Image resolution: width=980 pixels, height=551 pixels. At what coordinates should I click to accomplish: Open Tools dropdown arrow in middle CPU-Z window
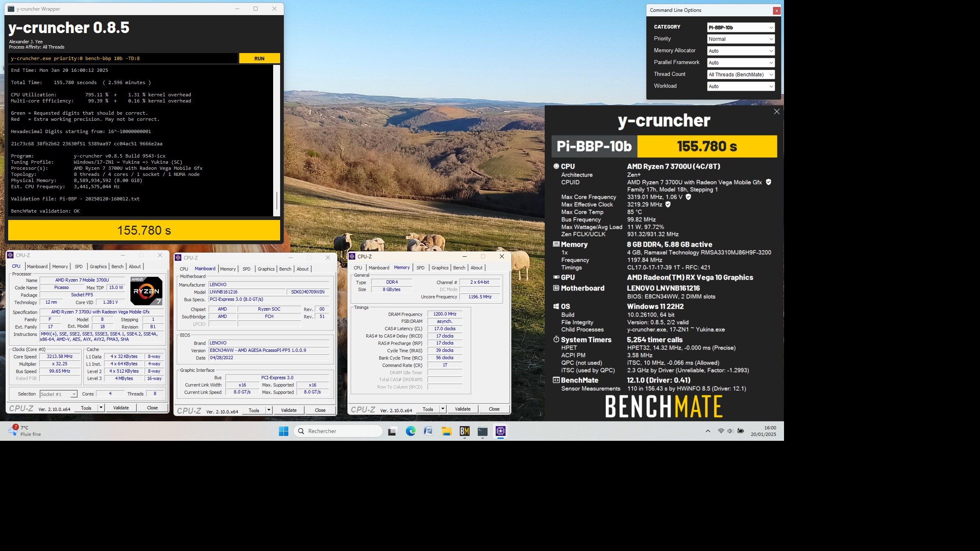tap(269, 410)
